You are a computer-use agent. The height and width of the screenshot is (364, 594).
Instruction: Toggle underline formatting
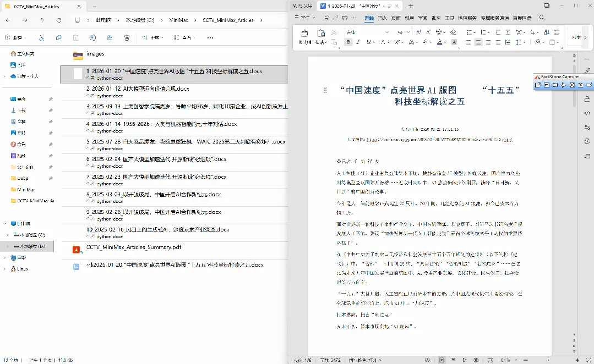(368, 42)
